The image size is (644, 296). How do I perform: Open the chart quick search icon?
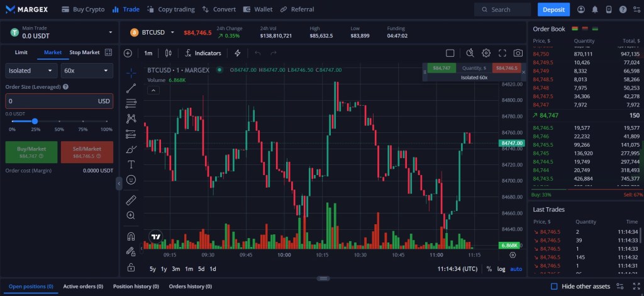pos(470,53)
